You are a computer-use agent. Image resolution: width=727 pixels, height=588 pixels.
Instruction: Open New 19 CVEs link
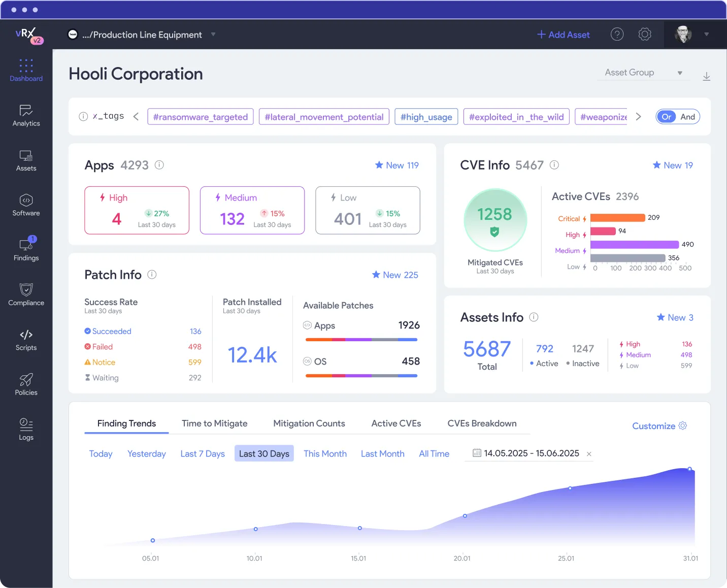[673, 165]
